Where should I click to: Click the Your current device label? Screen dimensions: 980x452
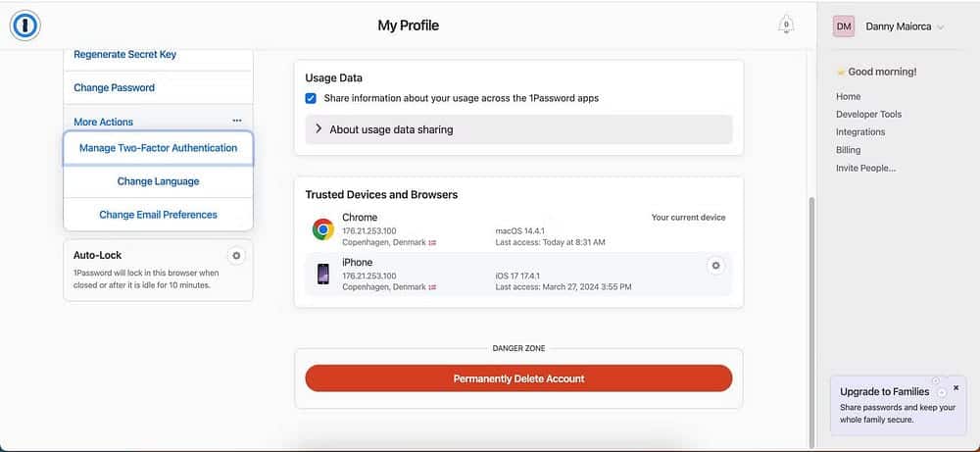point(688,218)
